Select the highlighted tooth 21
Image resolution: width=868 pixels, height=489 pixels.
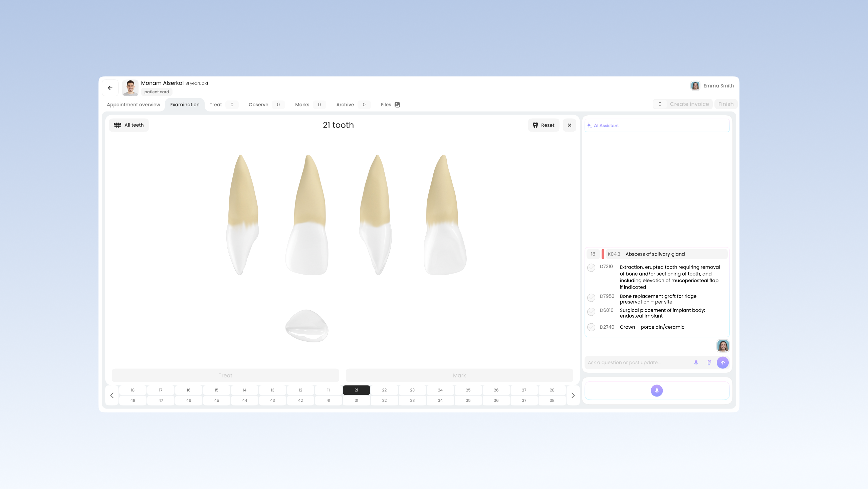(357, 390)
